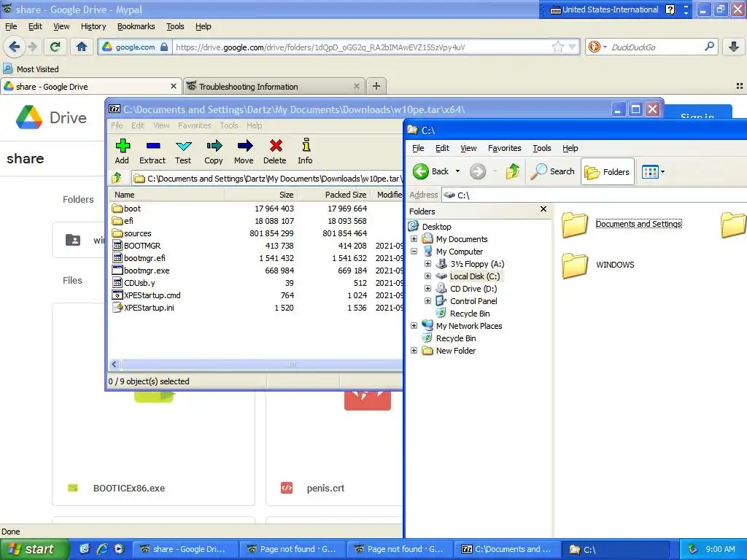Expand Local Disk (C:) node

[427, 276]
